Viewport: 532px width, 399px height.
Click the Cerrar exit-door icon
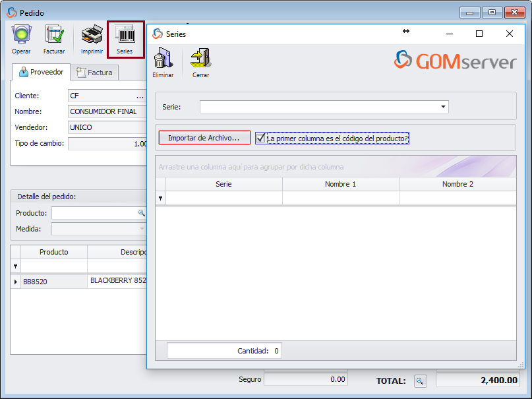tap(200, 58)
